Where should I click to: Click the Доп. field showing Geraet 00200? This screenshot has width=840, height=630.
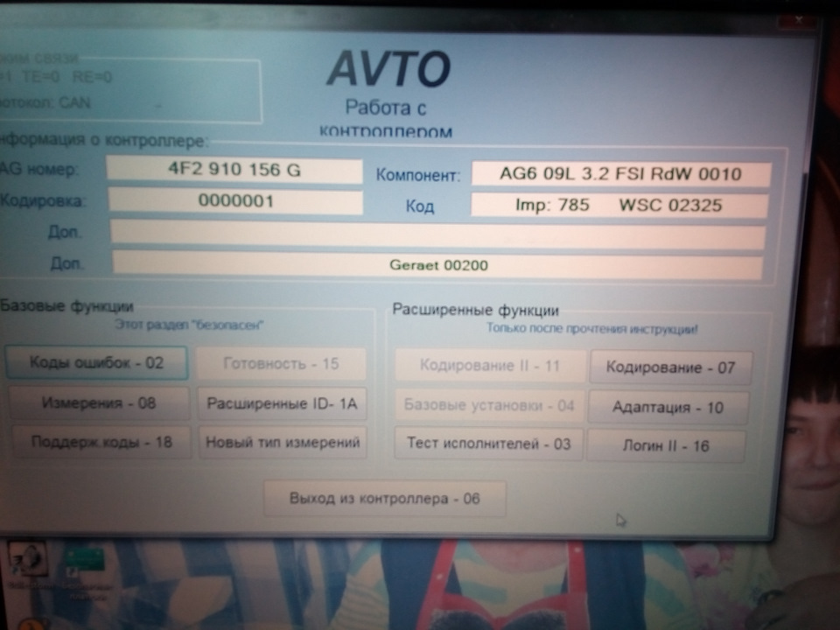[x=437, y=265]
